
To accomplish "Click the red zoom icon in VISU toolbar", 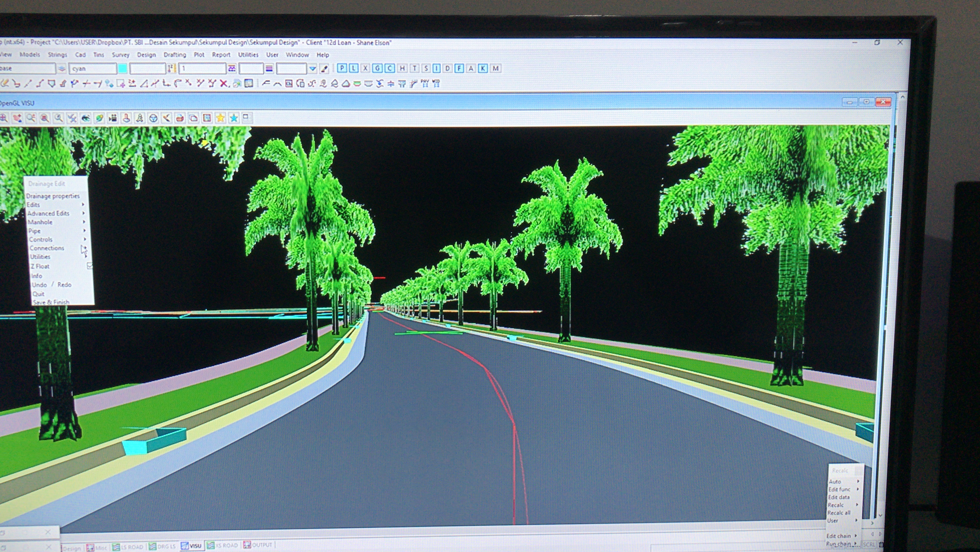I will (44, 119).
